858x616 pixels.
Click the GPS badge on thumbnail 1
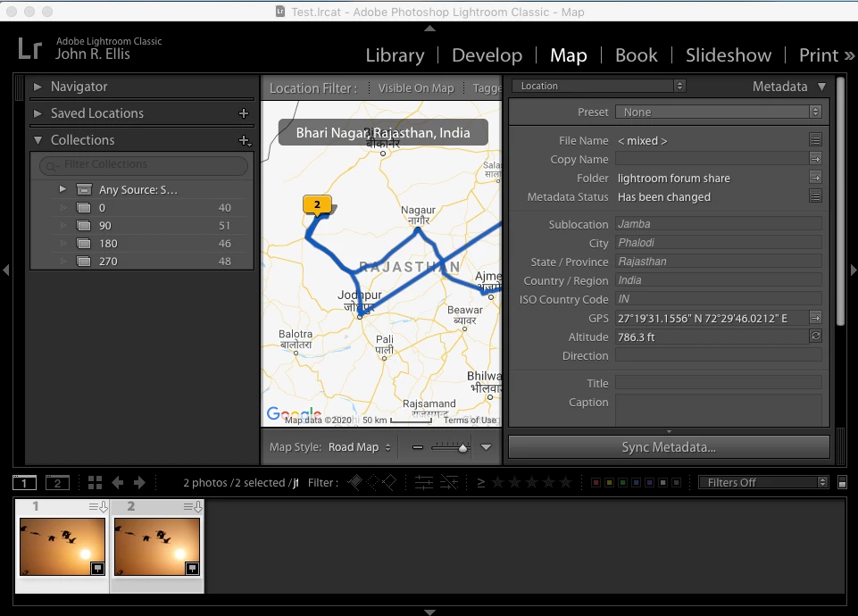[97, 569]
